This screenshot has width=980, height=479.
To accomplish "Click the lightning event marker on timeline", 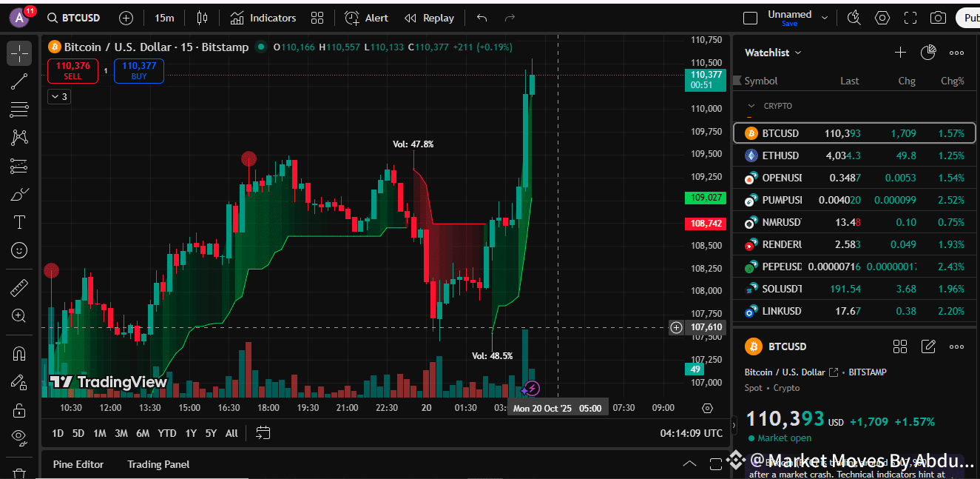I will [x=531, y=388].
